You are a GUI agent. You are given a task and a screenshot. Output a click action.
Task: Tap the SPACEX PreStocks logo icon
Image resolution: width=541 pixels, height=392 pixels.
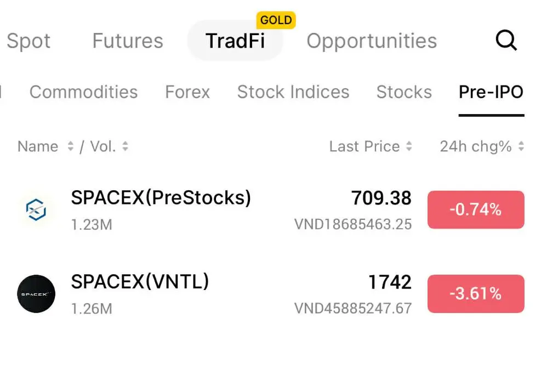[36, 209]
